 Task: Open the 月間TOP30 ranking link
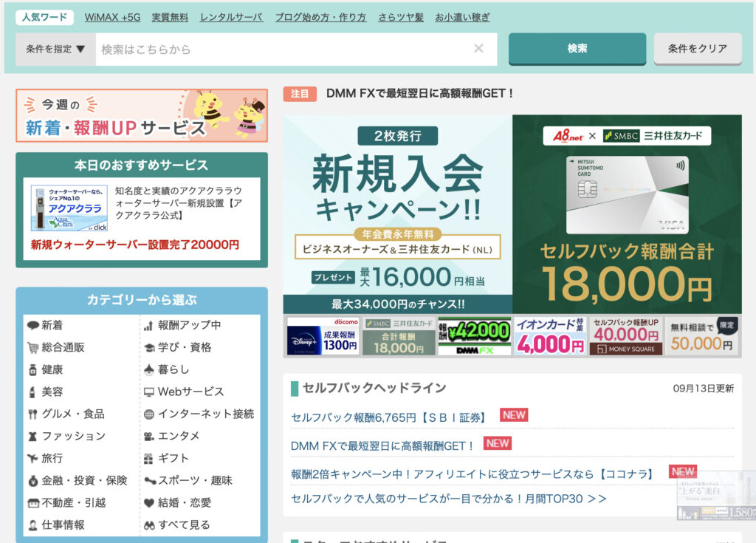click(x=449, y=499)
